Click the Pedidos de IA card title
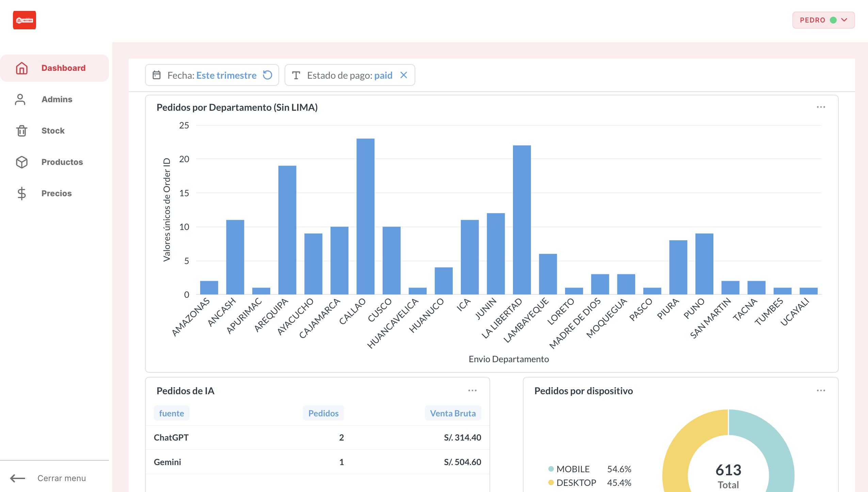The image size is (868, 492). (x=186, y=391)
